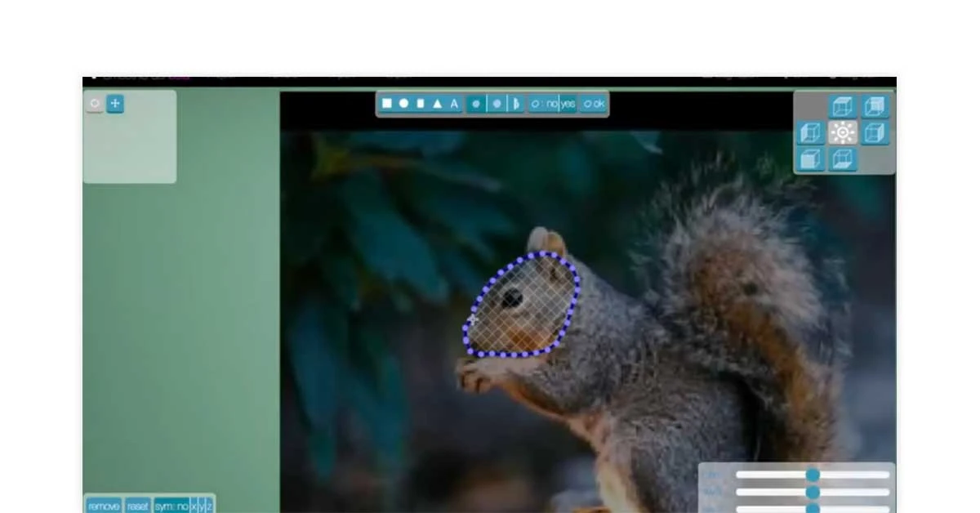Click the plus cursor marker on squirrel selection
This screenshot has width=980, height=513.
tap(473, 319)
